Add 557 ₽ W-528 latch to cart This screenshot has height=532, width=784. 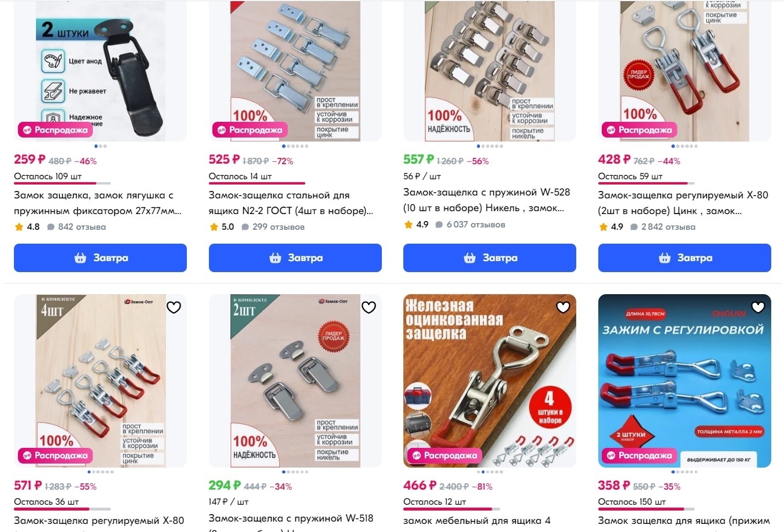(490, 258)
